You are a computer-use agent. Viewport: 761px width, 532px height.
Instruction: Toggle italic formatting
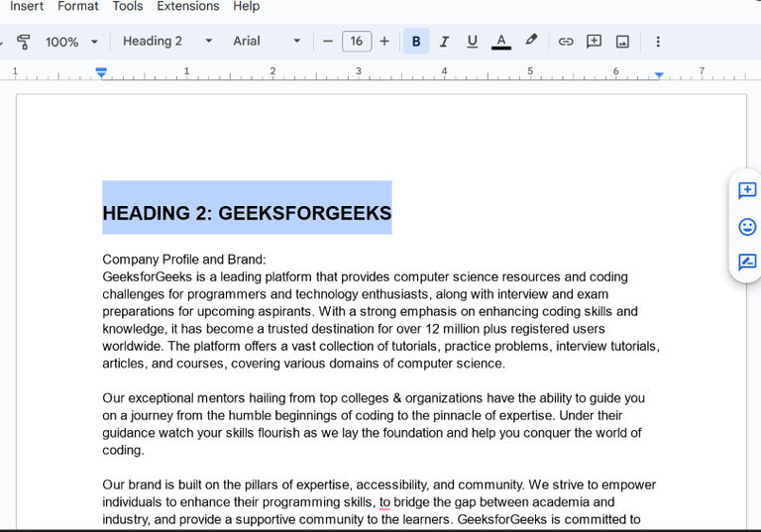[x=444, y=42]
